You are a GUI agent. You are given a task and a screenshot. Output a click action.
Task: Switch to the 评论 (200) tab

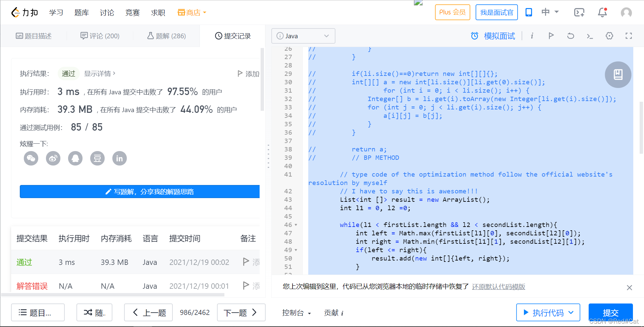click(x=100, y=36)
